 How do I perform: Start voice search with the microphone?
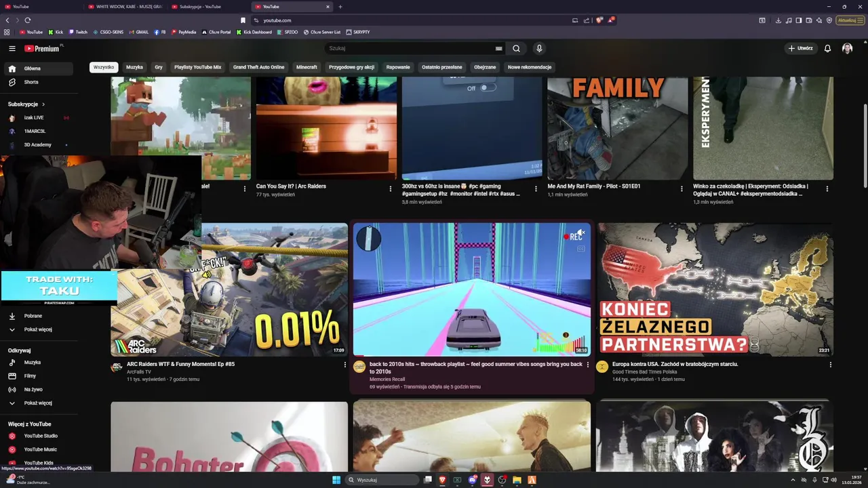tap(539, 48)
